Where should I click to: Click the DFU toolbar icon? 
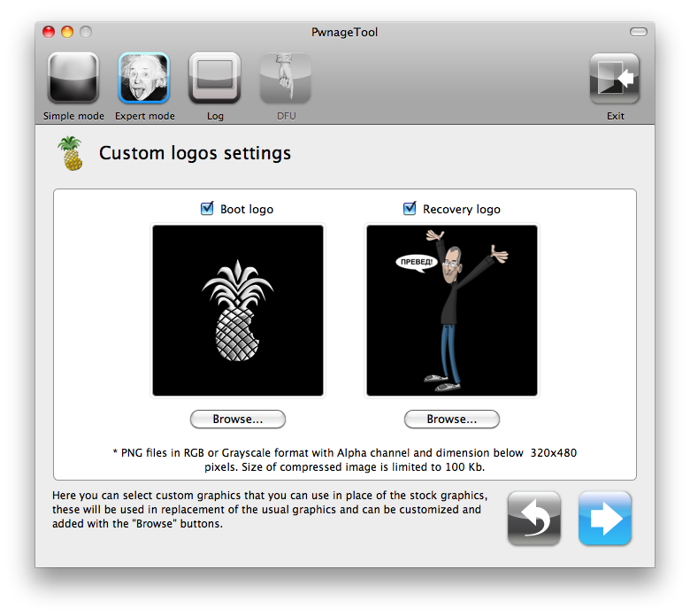285,79
